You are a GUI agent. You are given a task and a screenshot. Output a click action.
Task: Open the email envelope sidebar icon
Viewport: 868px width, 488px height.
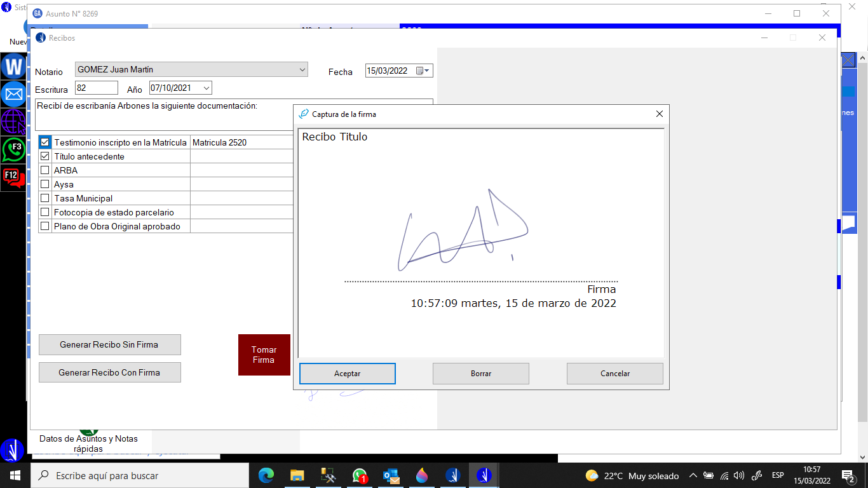point(13,94)
